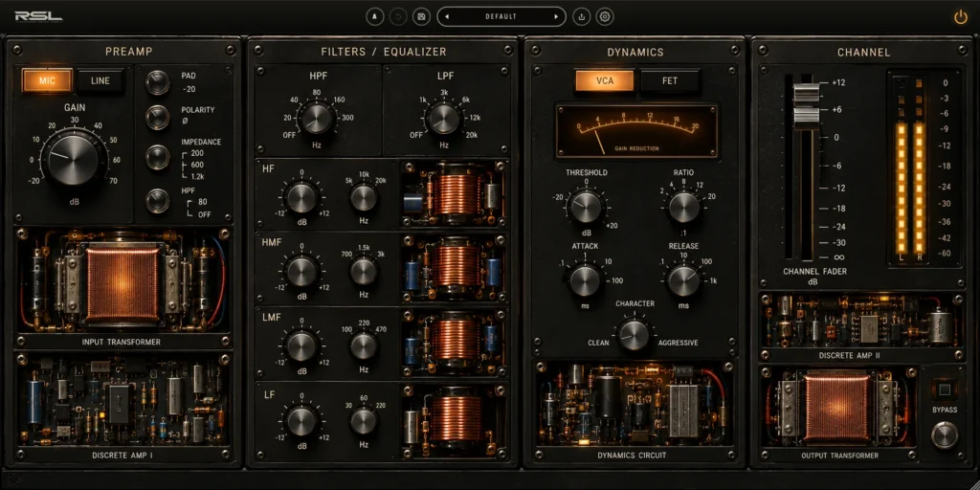Click the A/B compare button
The image size is (980, 490).
(x=374, y=17)
